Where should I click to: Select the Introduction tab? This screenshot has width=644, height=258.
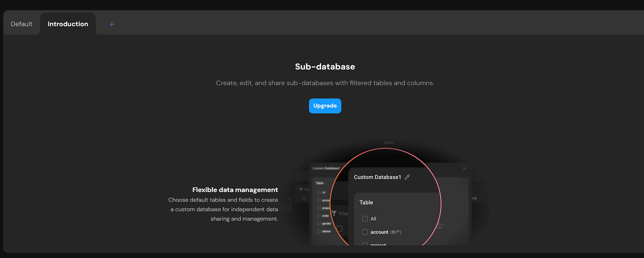click(x=68, y=24)
